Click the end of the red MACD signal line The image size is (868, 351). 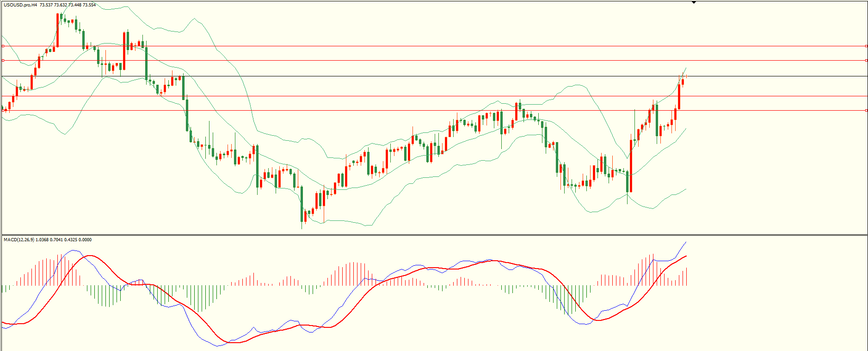coord(686,256)
